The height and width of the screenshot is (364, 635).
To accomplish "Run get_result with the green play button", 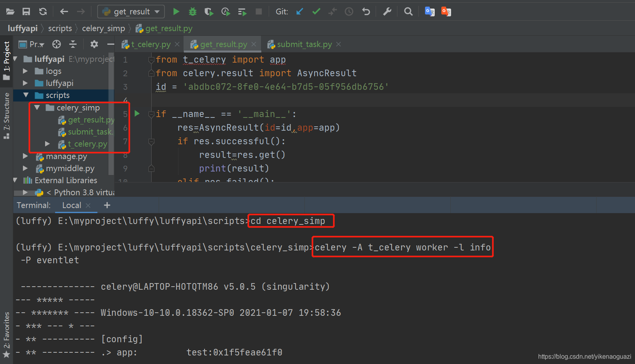I will [176, 12].
